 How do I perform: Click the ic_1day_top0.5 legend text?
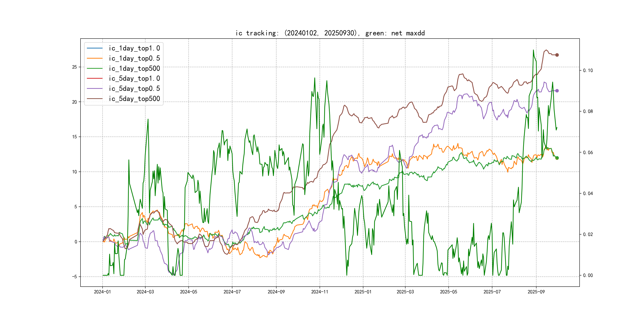(134, 58)
